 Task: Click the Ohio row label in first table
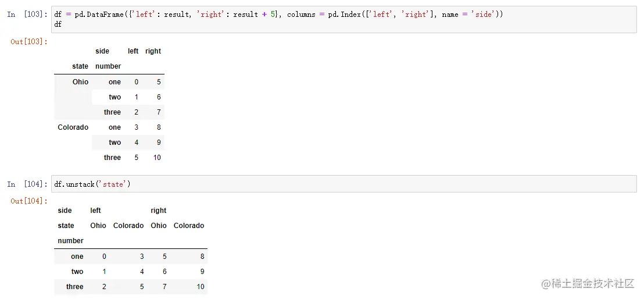pyautogui.click(x=80, y=82)
